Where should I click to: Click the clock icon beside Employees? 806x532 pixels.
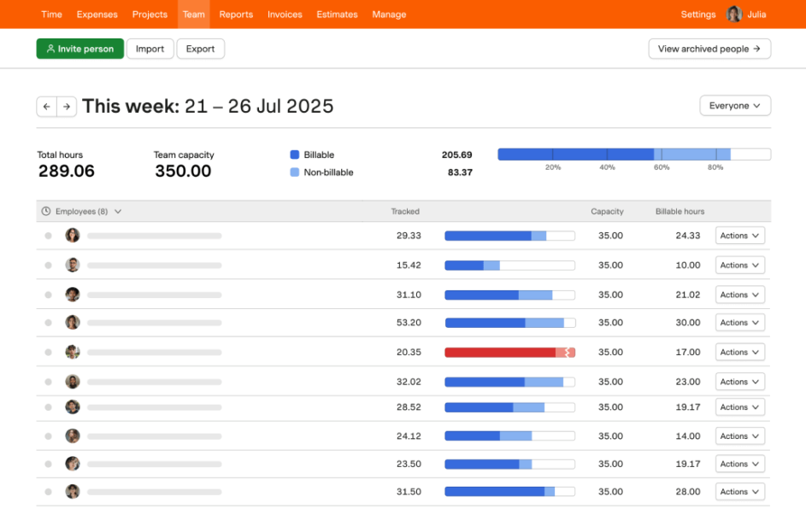44,211
